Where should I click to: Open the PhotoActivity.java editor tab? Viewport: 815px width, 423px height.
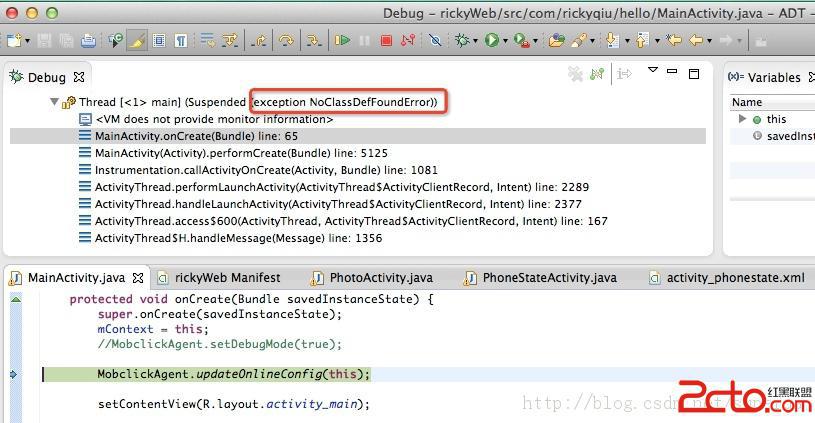[372, 278]
